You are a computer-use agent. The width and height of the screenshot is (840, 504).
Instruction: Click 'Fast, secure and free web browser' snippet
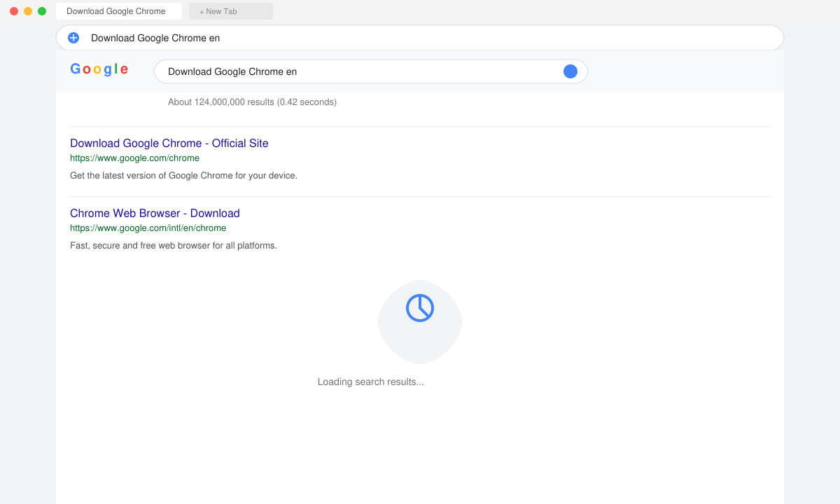[x=174, y=246]
